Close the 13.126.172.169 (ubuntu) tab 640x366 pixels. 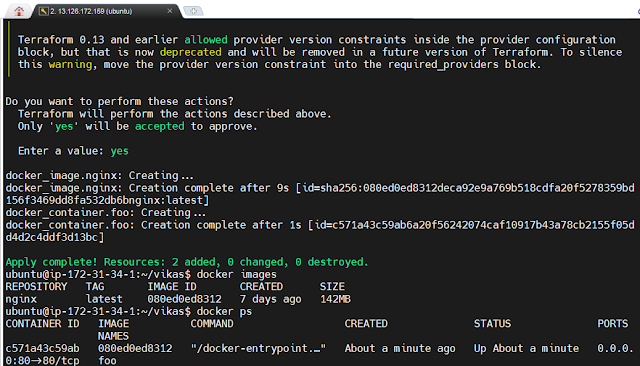pyautogui.click(x=170, y=11)
